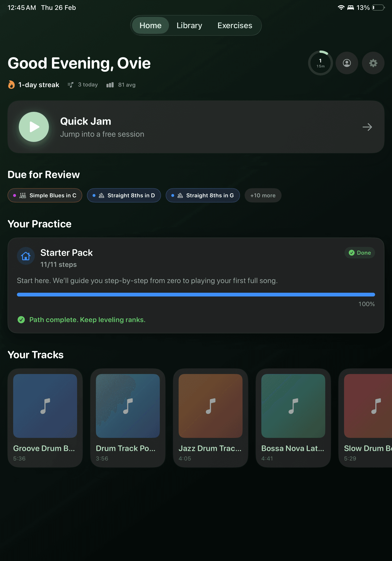
Task: Open the Simple Blues in C review item
Action: coord(45,195)
